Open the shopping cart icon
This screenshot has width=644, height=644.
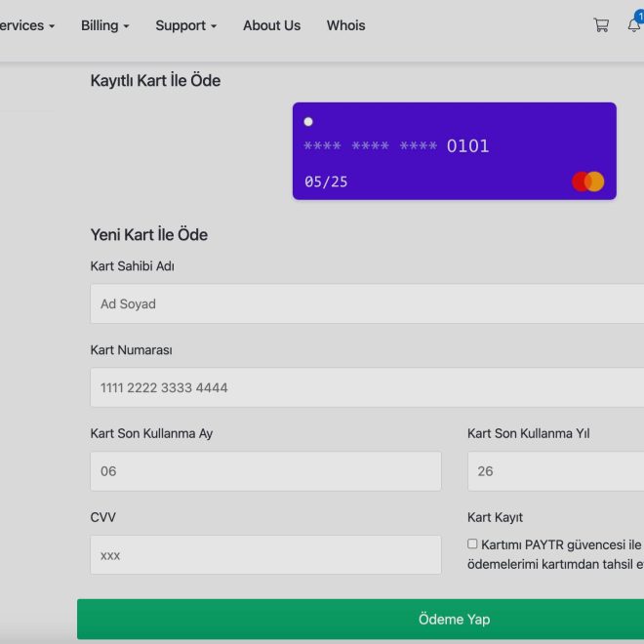pyautogui.click(x=601, y=25)
